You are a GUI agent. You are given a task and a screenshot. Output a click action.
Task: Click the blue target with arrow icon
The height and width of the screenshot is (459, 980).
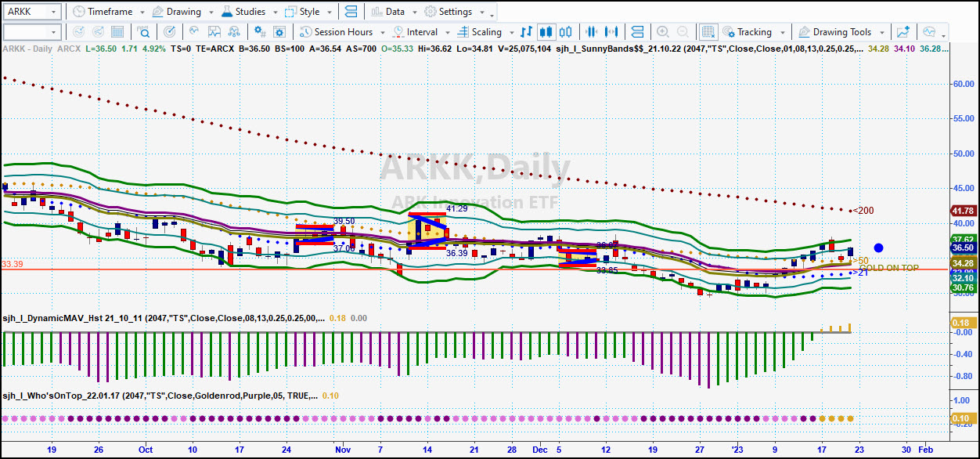(x=170, y=32)
